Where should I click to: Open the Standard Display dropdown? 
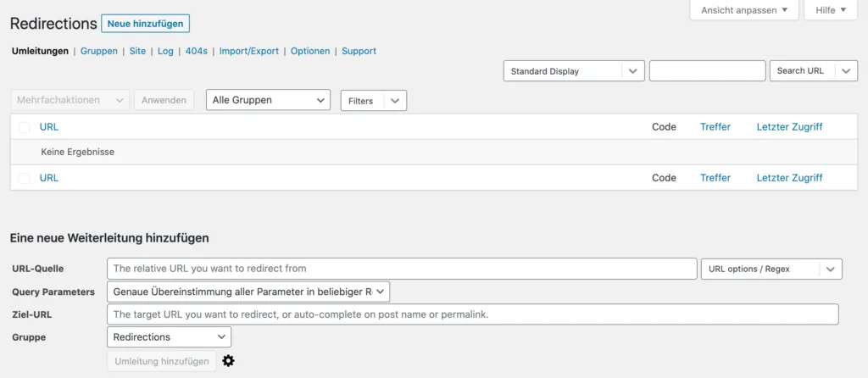point(574,71)
